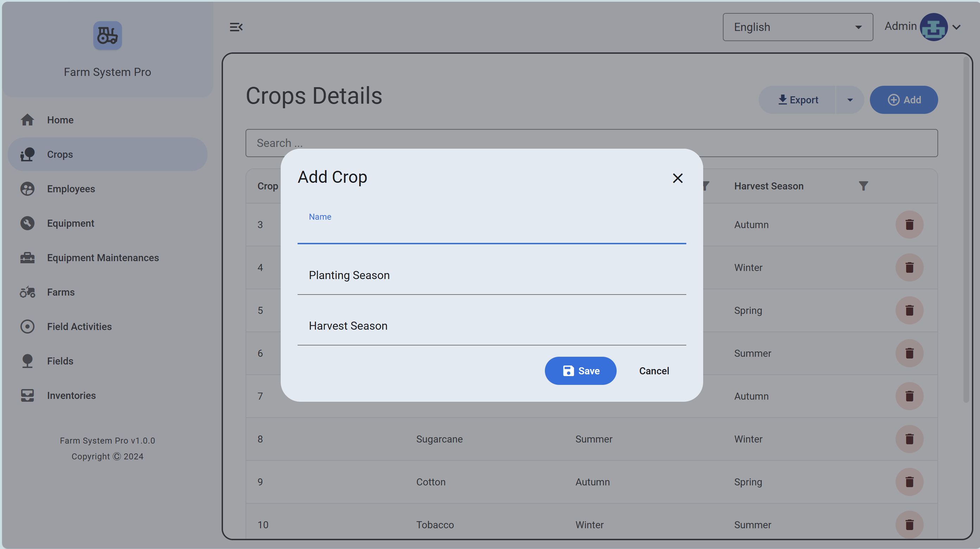This screenshot has height=549, width=980.
Task: Open the Planting Season selector
Action: pos(491,276)
